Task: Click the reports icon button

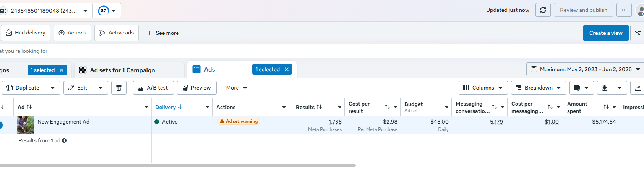Action: pyautogui.click(x=581, y=88)
